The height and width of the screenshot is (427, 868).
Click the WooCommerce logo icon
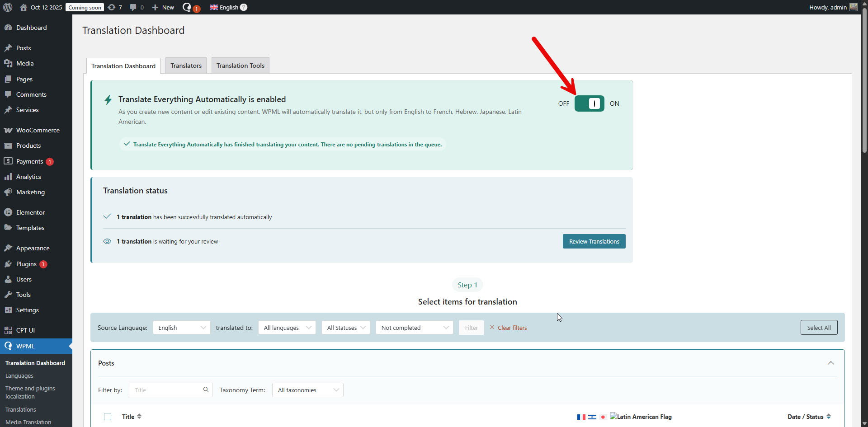pos(8,130)
